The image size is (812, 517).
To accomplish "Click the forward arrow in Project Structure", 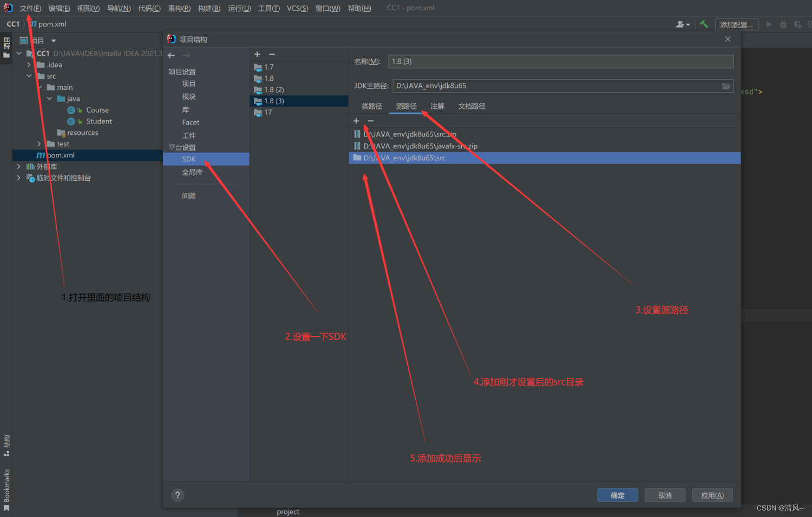I will click(186, 55).
